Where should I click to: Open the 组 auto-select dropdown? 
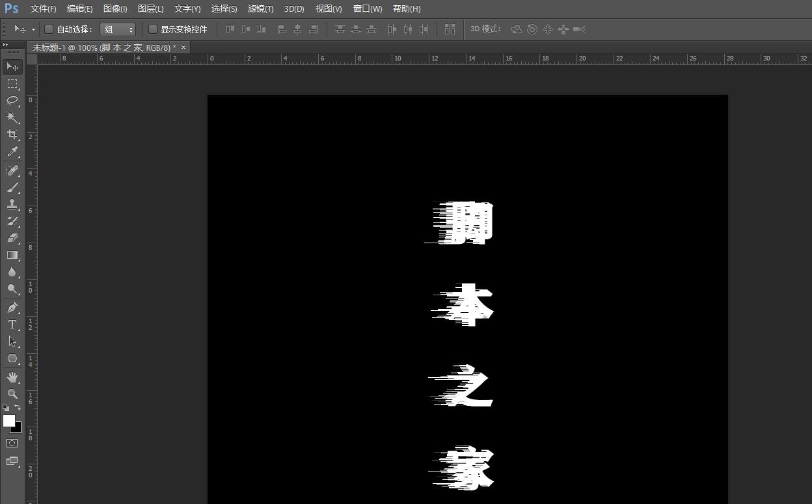click(118, 29)
